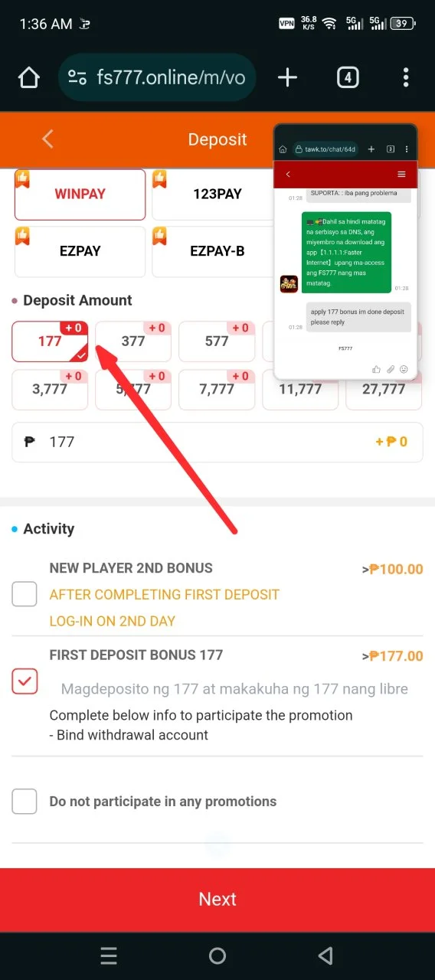
Task: Tap the site settings icon in address bar
Action: (x=77, y=77)
